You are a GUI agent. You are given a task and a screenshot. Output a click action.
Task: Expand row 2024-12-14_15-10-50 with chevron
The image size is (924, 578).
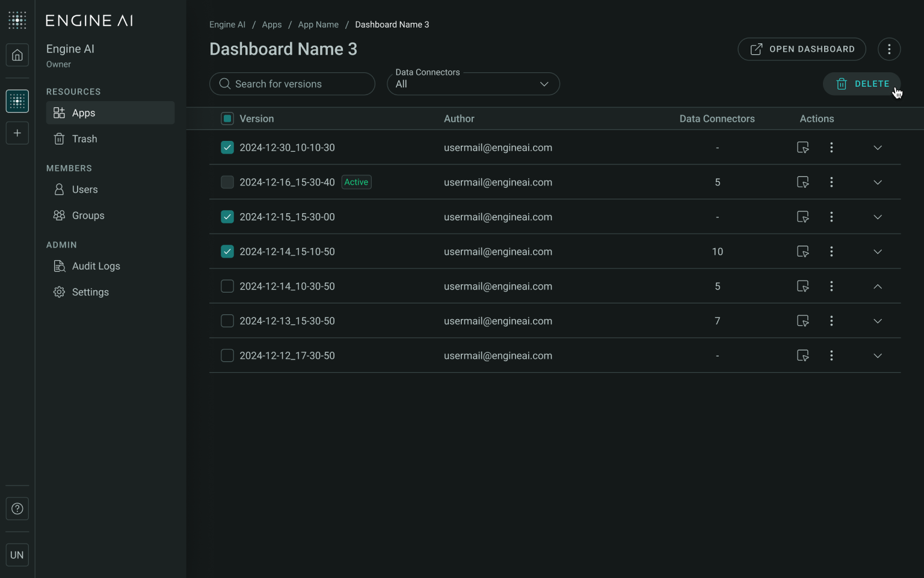click(x=878, y=252)
